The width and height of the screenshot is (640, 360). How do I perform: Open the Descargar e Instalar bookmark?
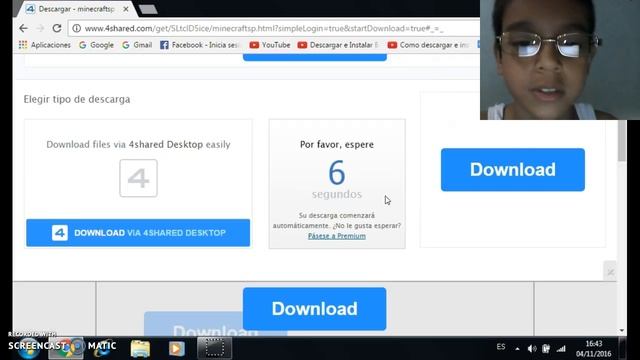tap(338, 45)
